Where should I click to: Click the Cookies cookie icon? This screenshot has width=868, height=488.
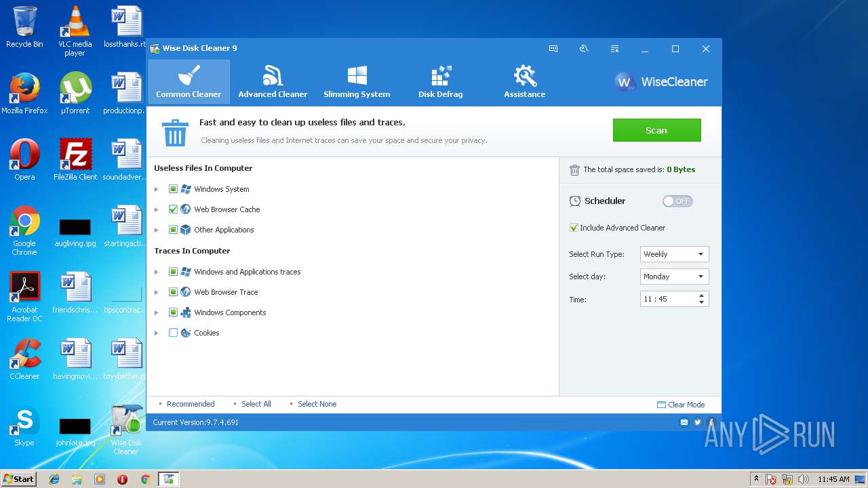coord(186,333)
